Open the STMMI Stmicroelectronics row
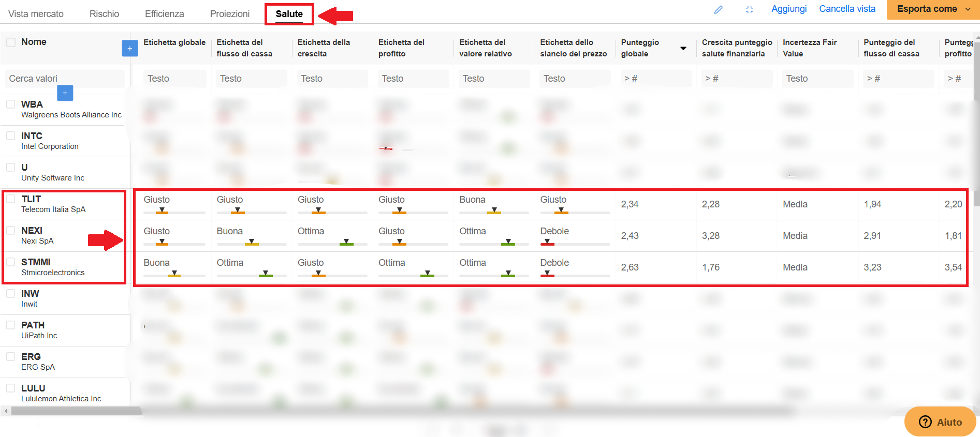 53,267
